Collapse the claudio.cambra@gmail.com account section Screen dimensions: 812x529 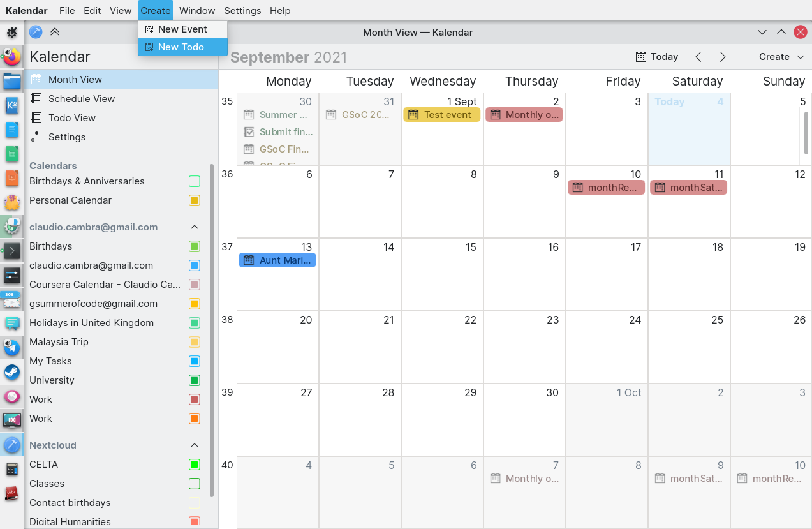click(x=195, y=227)
